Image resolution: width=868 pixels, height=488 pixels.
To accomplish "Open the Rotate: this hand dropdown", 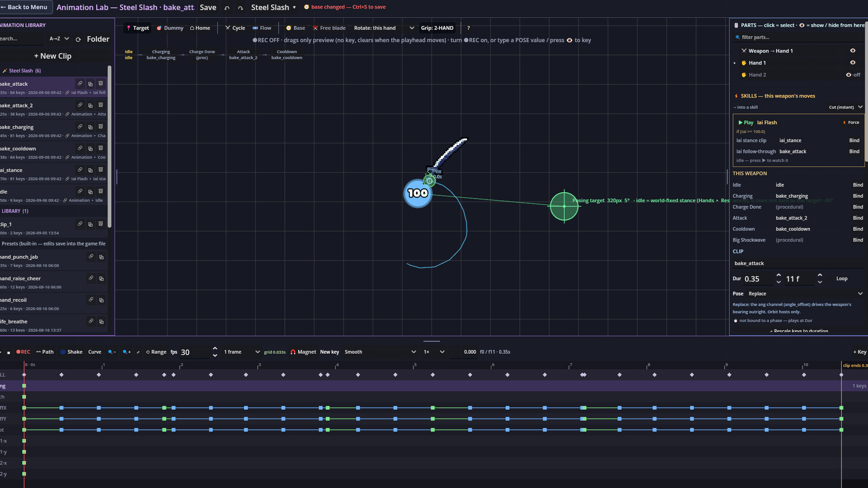I will point(384,28).
